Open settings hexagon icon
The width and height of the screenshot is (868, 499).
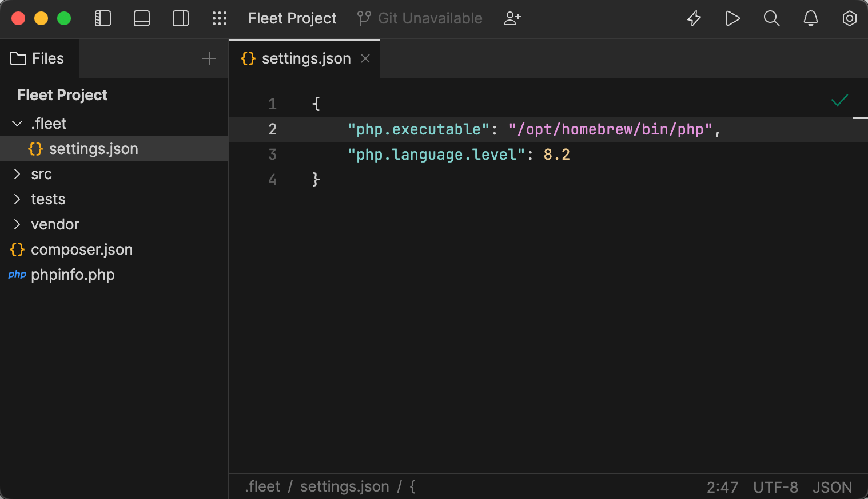point(849,18)
